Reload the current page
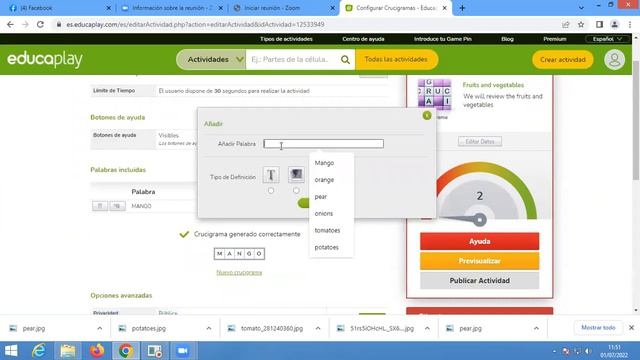This screenshot has height=360, width=640. pos(40,24)
